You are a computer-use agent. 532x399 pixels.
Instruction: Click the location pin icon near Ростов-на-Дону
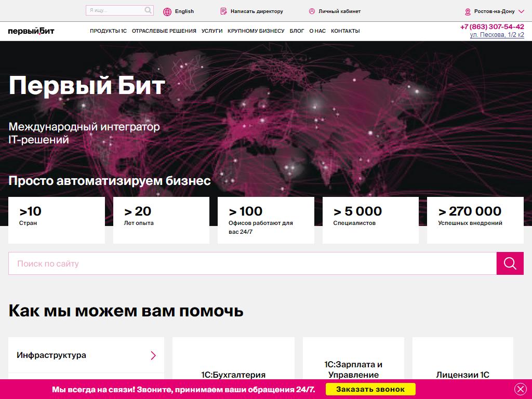pyautogui.click(x=468, y=11)
